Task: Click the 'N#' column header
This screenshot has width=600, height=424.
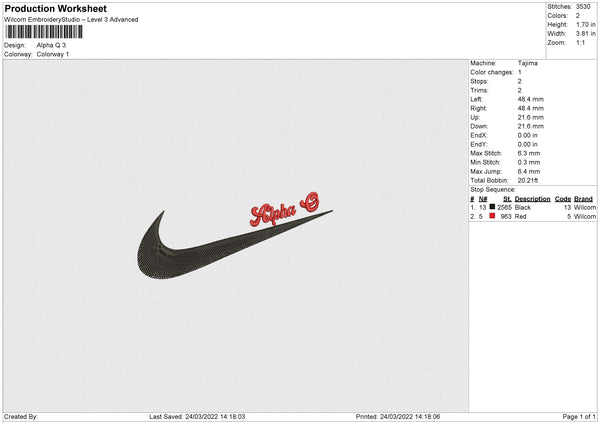Action: (483, 199)
